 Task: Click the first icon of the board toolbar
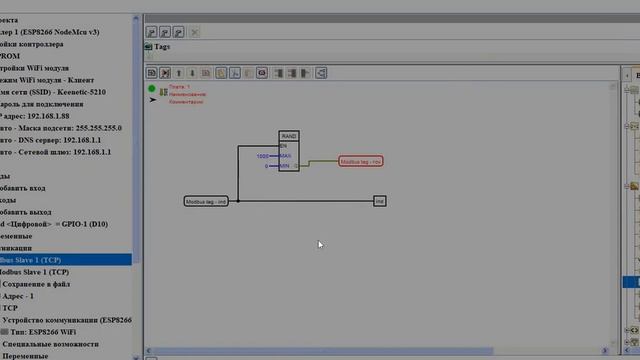pyautogui.click(x=151, y=73)
